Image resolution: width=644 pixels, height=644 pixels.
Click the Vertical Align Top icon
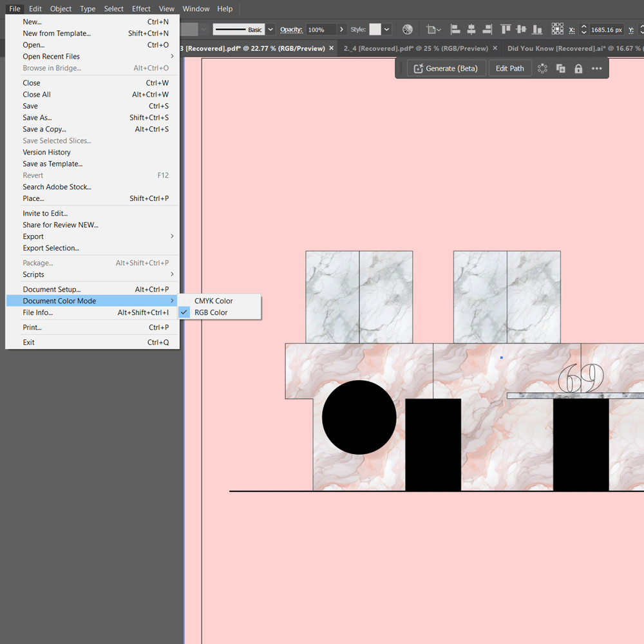(x=506, y=29)
